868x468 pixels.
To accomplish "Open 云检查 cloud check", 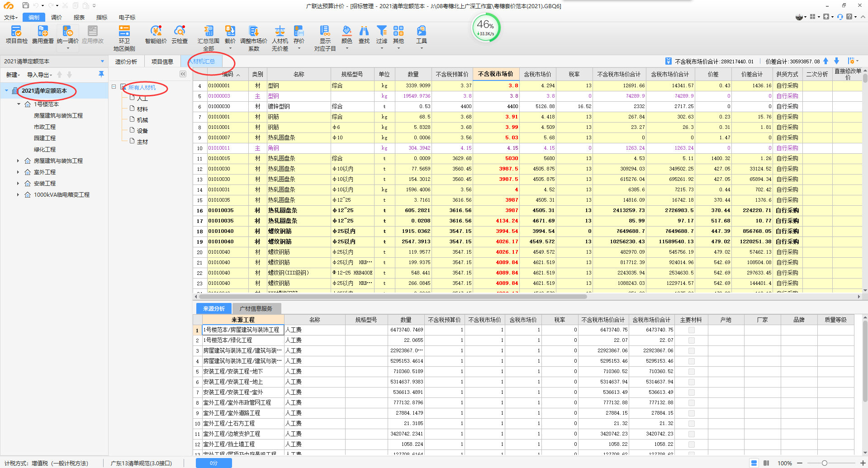I will point(180,34).
